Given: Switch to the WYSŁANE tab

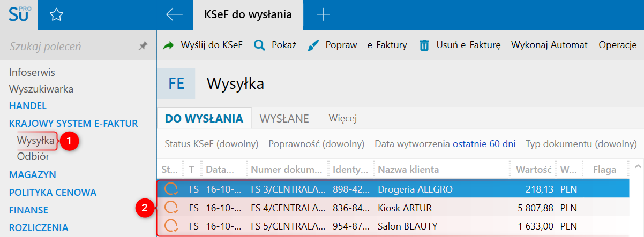Looking at the screenshot, I should pos(284,118).
